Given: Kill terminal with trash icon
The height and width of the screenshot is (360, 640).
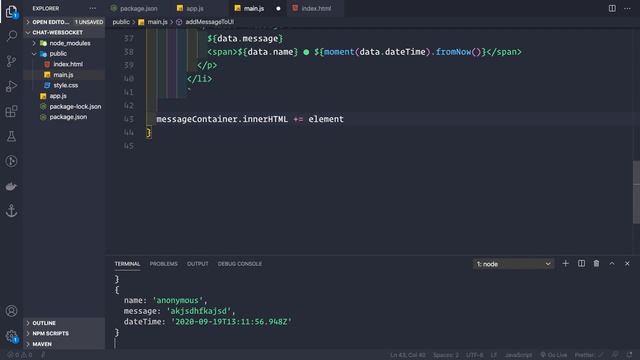Looking at the screenshot, I should pyautogui.click(x=596, y=264).
